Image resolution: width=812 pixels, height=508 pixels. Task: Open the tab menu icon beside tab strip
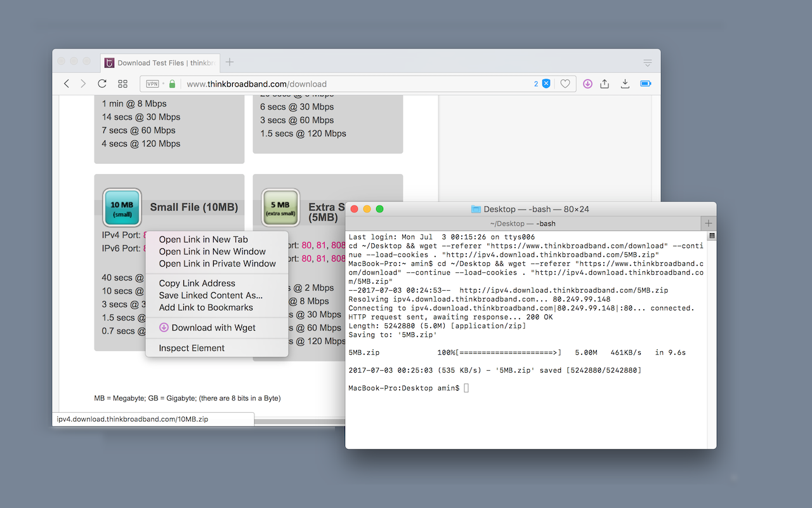(x=648, y=63)
